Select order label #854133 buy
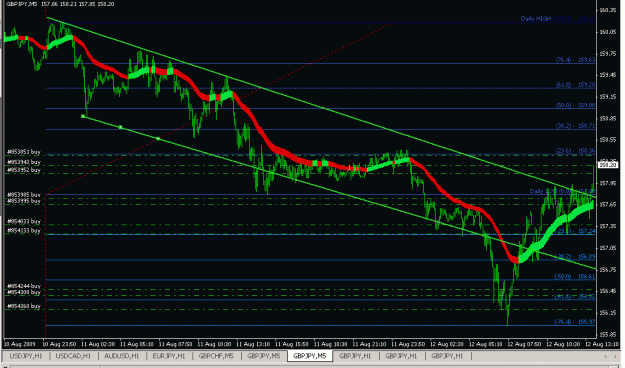This screenshot has width=625, height=368. pyautogui.click(x=24, y=230)
